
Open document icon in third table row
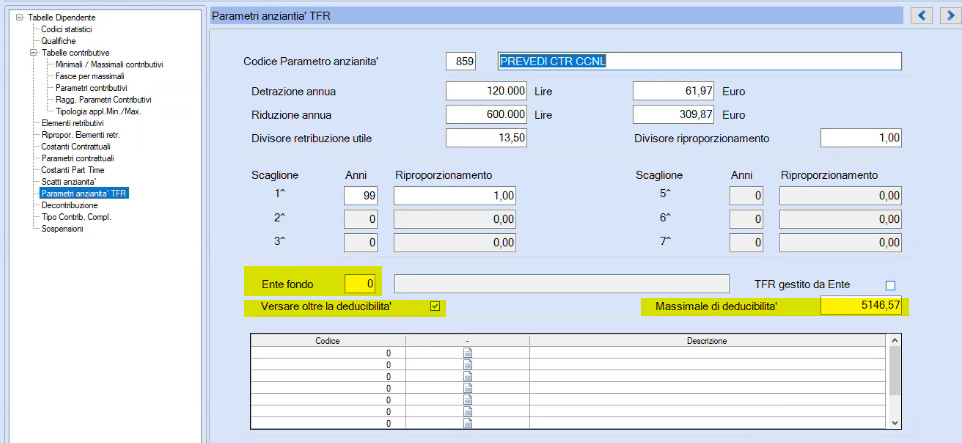(467, 376)
